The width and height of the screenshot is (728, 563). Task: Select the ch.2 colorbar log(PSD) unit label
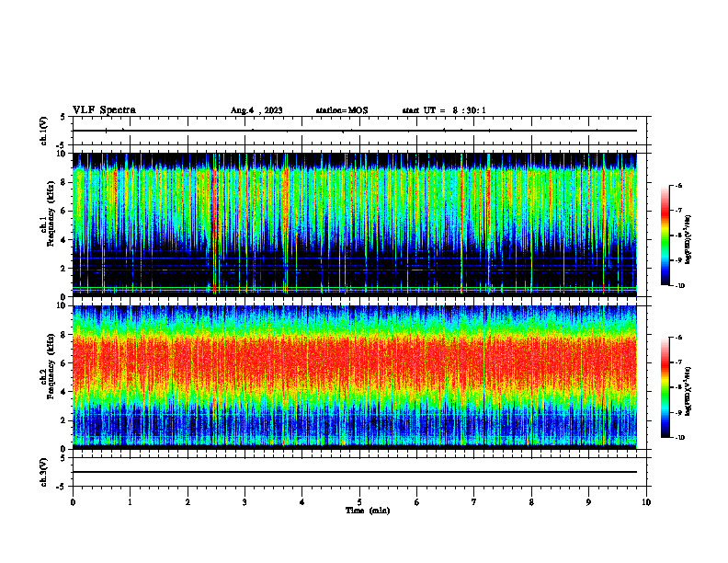click(688, 391)
